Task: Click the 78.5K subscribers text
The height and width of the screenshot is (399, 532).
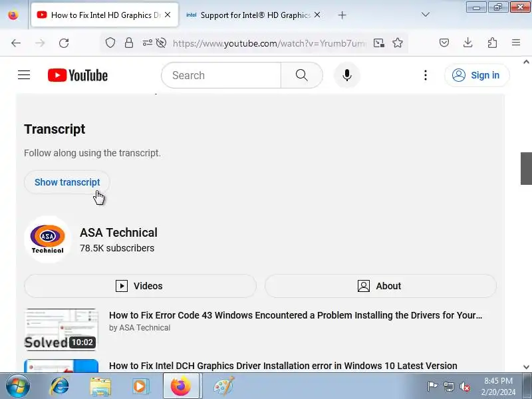Action: coord(117,248)
